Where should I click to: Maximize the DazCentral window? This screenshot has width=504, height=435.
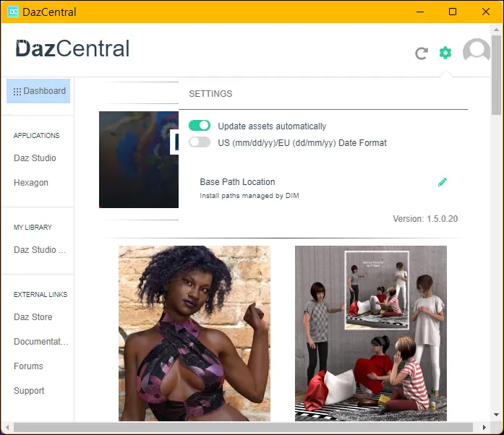tap(453, 12)
